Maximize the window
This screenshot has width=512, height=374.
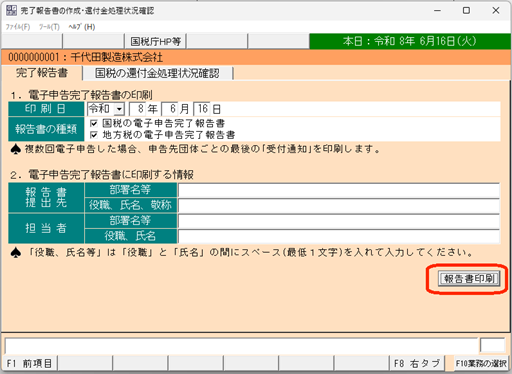466,11
